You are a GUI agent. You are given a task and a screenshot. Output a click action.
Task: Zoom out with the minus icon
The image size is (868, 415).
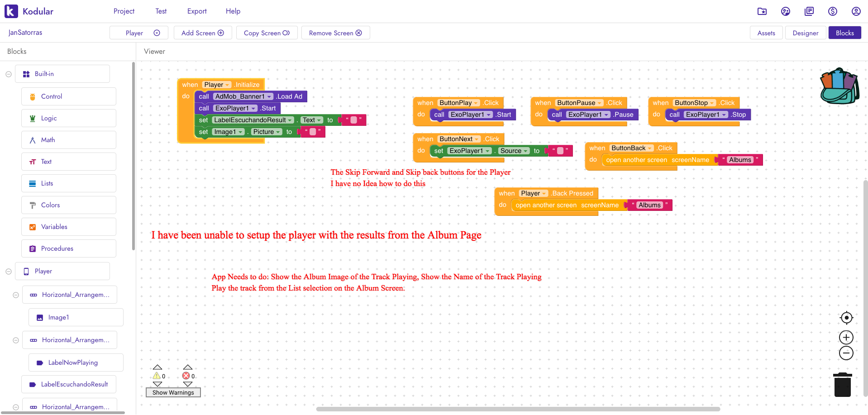point(846,353)
